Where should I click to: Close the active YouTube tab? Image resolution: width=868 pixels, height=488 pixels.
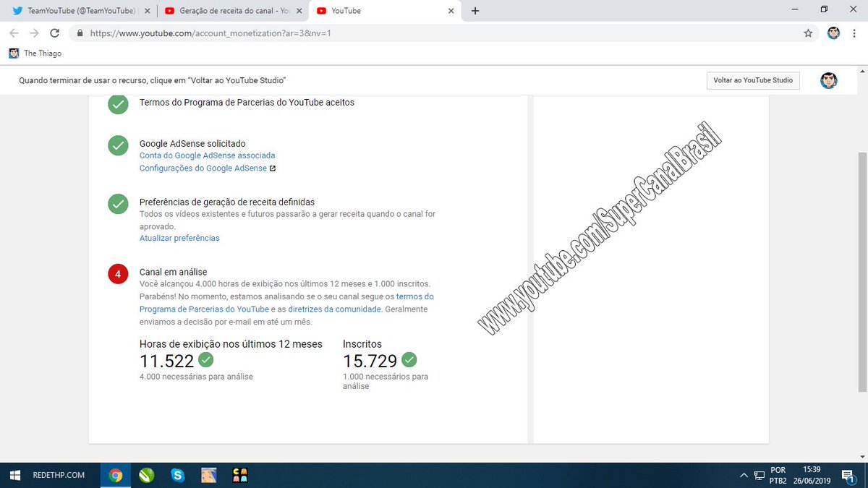coord(451,11)
